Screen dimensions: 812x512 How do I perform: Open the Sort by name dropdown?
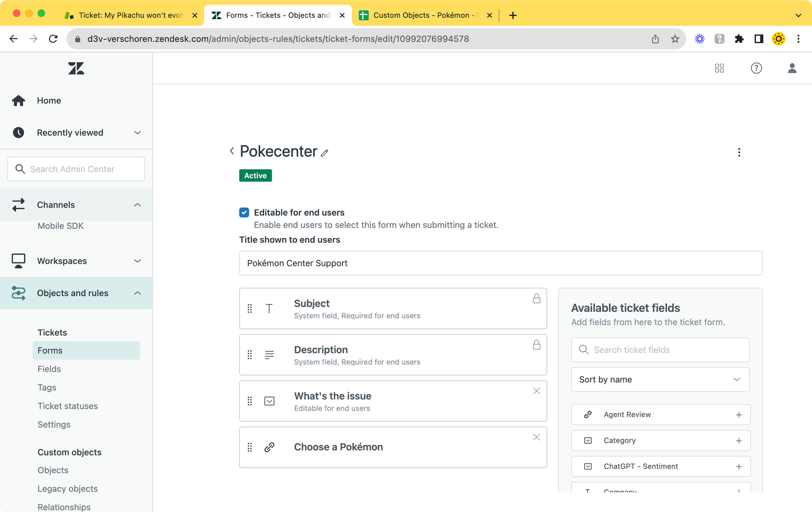(x=660, y=380)
